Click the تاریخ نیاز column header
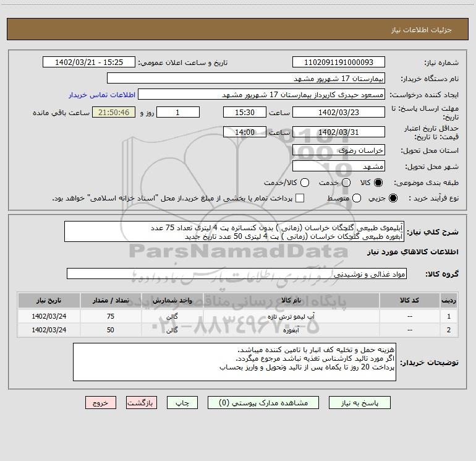The width and height of the screenshot is (476, 461). 49,300
